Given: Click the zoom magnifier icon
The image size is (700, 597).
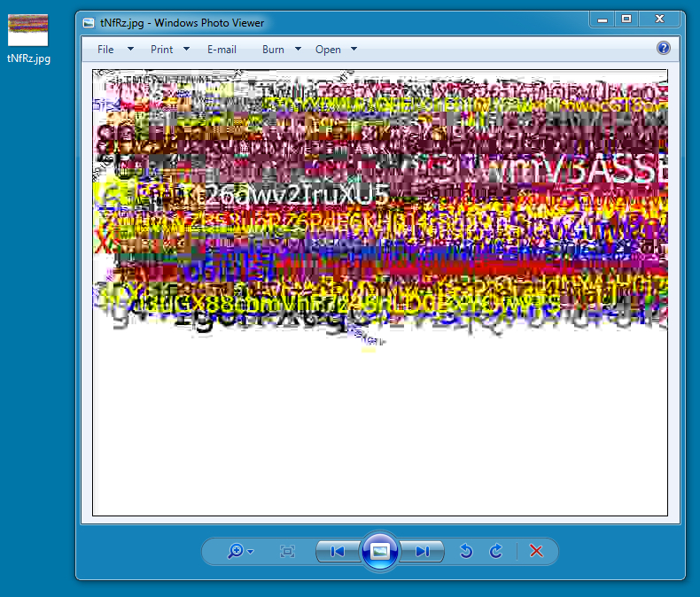Looking at the screenshot, I should point(236,551).
